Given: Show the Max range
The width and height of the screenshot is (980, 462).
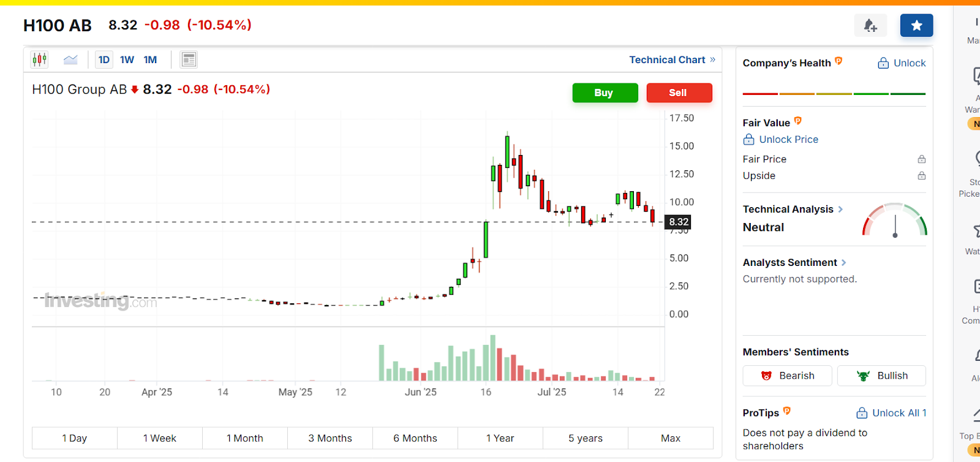Looking at the screenshot, I should pos(670,438).
